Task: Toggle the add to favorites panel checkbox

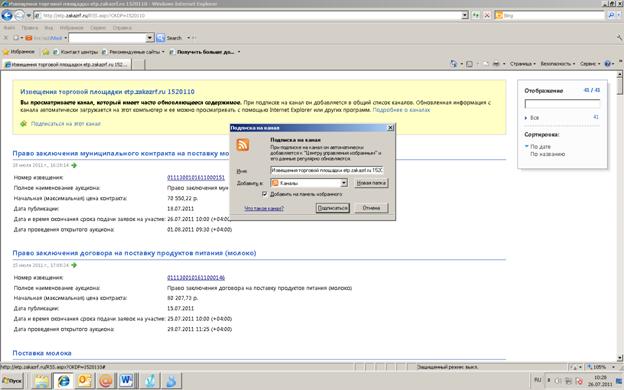Action: click(x=265, y=194)
